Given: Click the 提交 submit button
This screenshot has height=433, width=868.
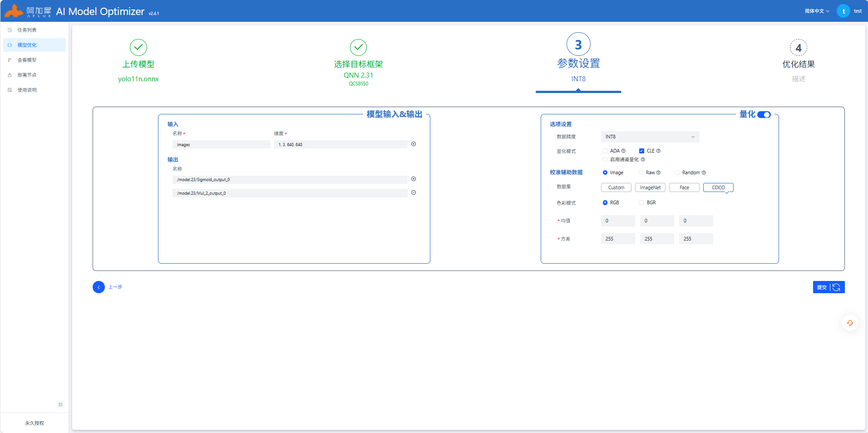Looking at the screenshot, I should 822,287.
